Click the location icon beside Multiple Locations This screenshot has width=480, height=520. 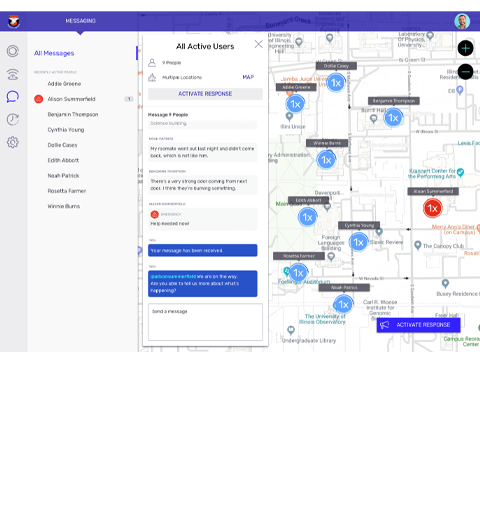pyautogui.click(x=152, y=77)
